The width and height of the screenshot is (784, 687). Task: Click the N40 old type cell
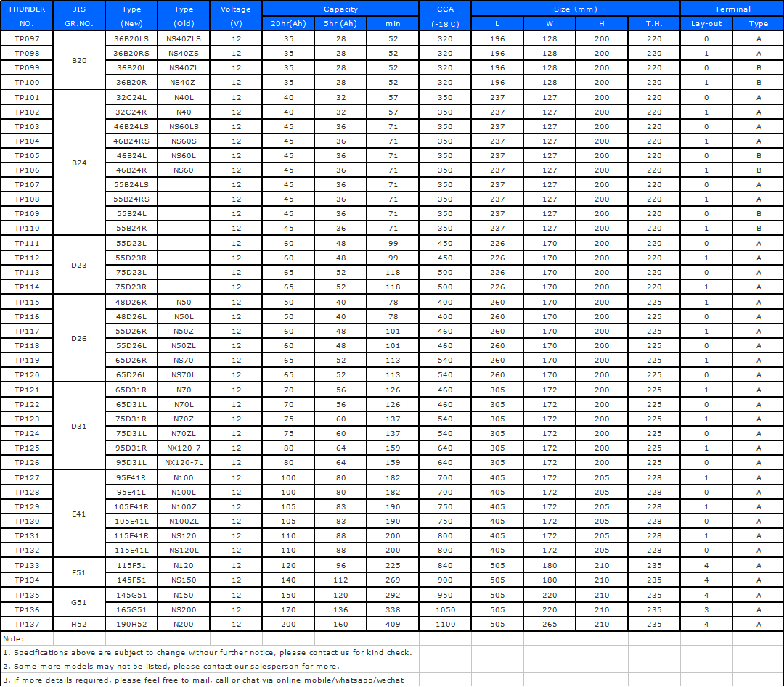184,112
